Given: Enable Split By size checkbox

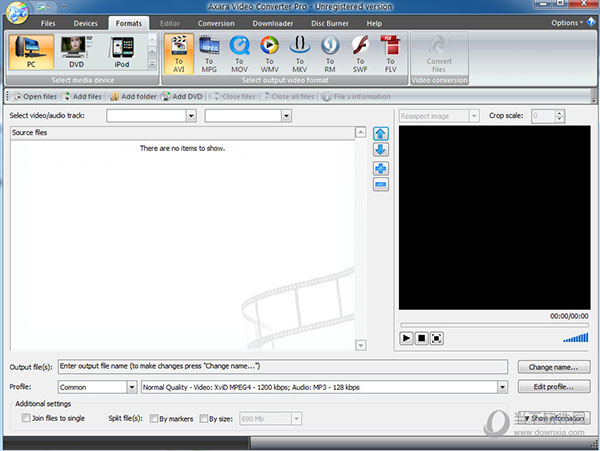Looking at the screenshot, I should click(204, 418).
